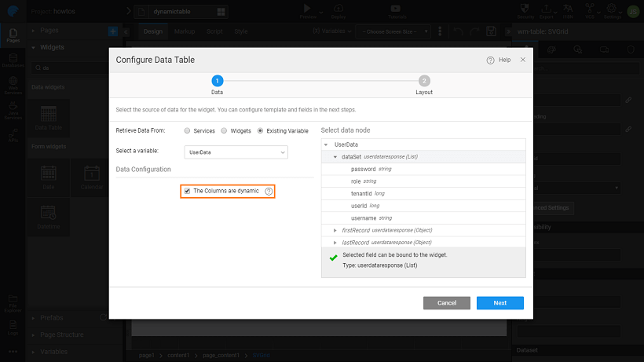Uncheck The Columns are dynamic checkbox

click(187, 191)
